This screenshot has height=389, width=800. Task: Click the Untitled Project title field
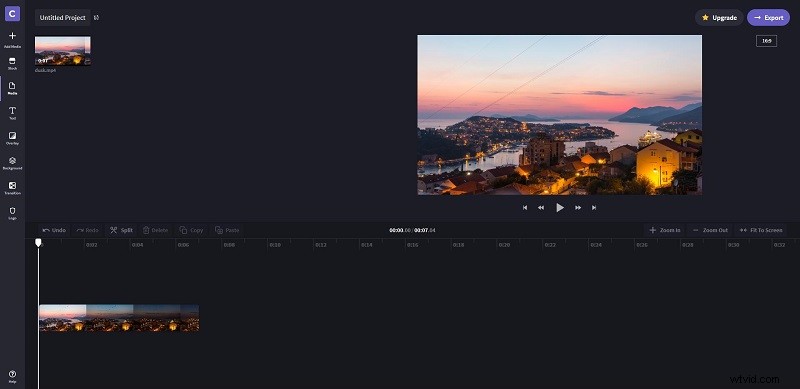[63, 18]
